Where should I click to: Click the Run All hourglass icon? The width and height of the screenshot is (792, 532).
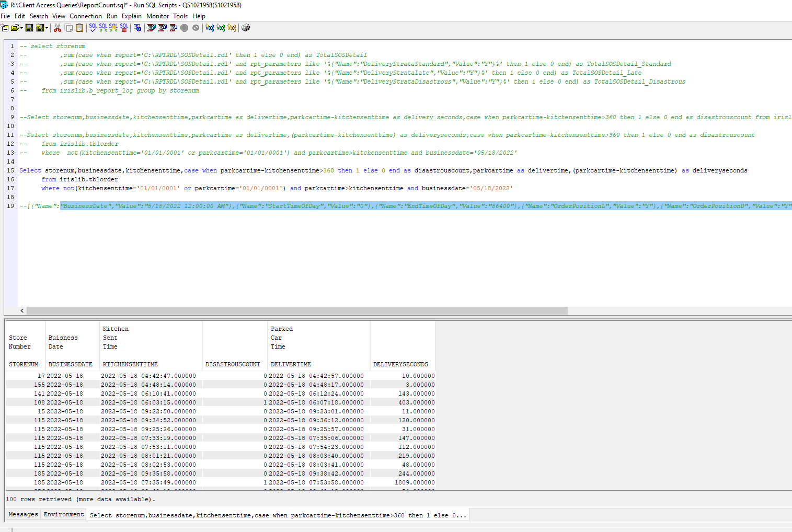tap(152, 28)
